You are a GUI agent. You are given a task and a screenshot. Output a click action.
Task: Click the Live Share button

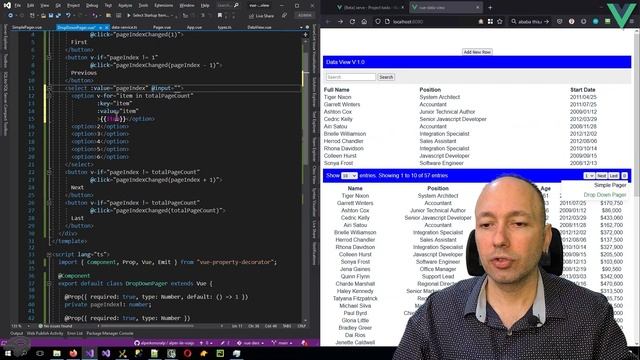click(262, 16)
